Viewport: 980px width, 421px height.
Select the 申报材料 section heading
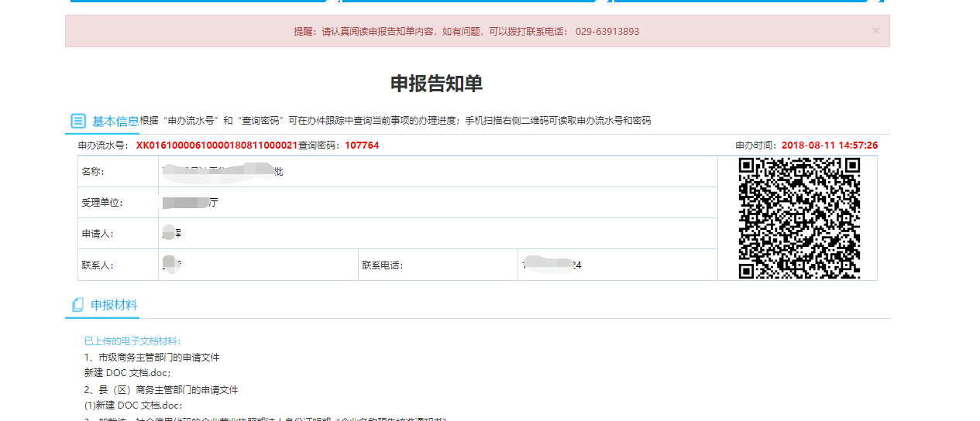tap(114, 305)
